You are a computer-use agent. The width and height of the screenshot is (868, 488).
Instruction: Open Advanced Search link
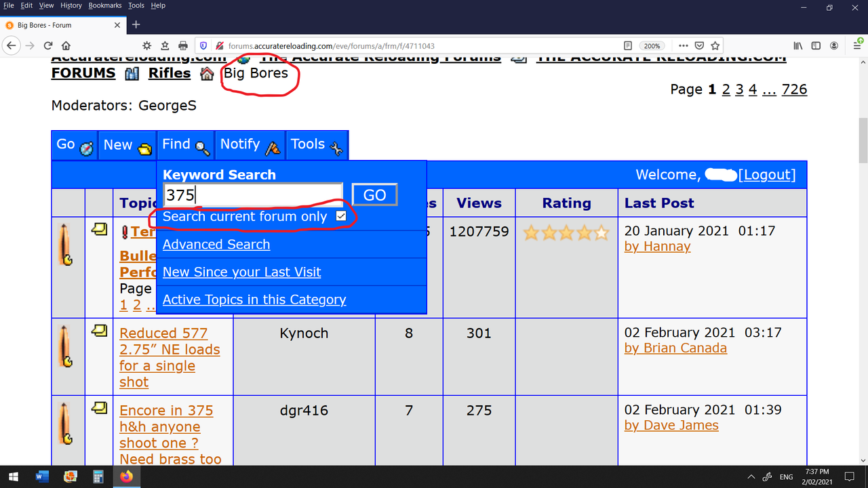[216, 245]
